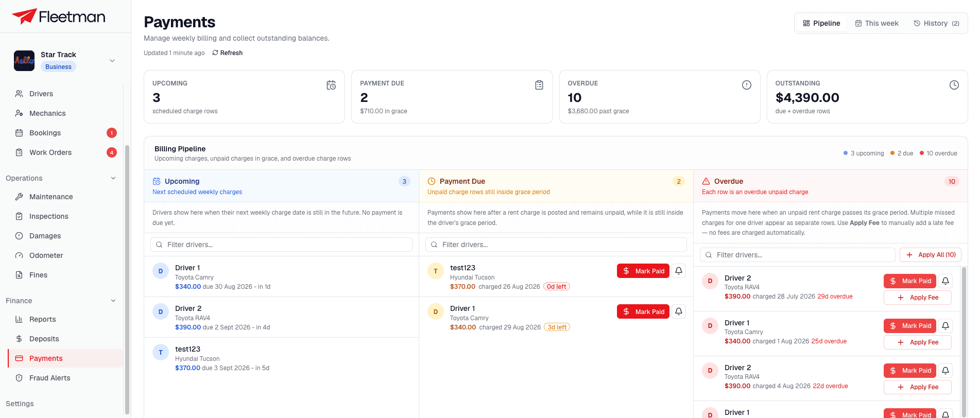Apply fee to Driver 2 29d overdue
This screenshot has width=980, height=418.
(x=917, y=298)
